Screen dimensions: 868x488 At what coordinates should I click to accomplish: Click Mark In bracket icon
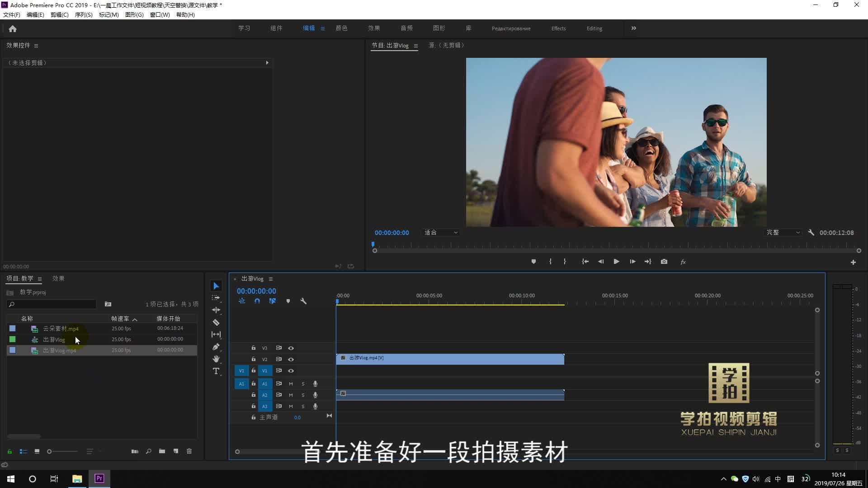point(550,262)
